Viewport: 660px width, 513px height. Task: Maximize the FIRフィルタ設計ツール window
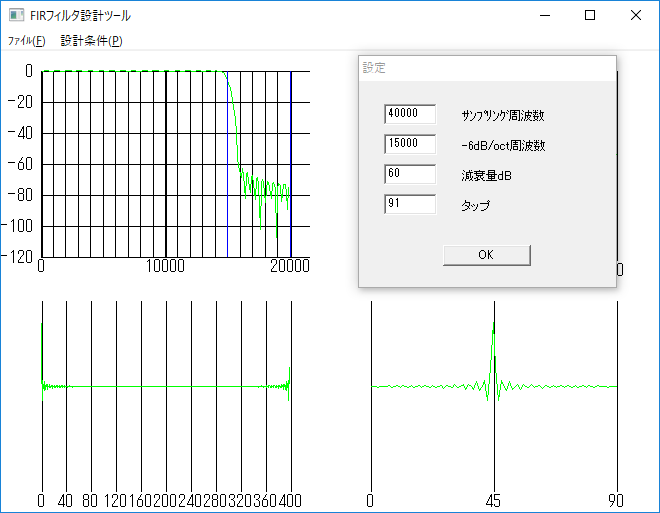point(590,16)
